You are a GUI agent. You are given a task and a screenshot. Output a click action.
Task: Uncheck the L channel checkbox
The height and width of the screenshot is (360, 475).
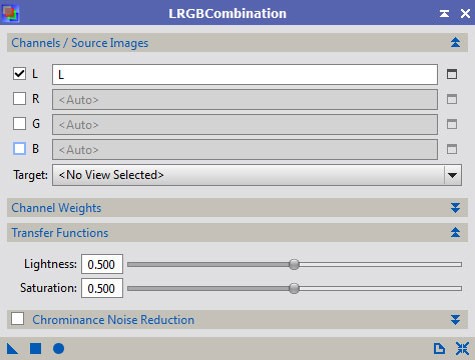pyautogui.click(x=19, y=73)
